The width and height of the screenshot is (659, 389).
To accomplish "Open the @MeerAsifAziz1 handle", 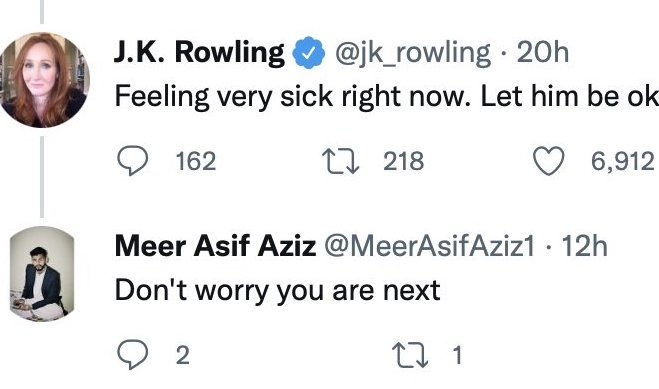I will (429, 247).
